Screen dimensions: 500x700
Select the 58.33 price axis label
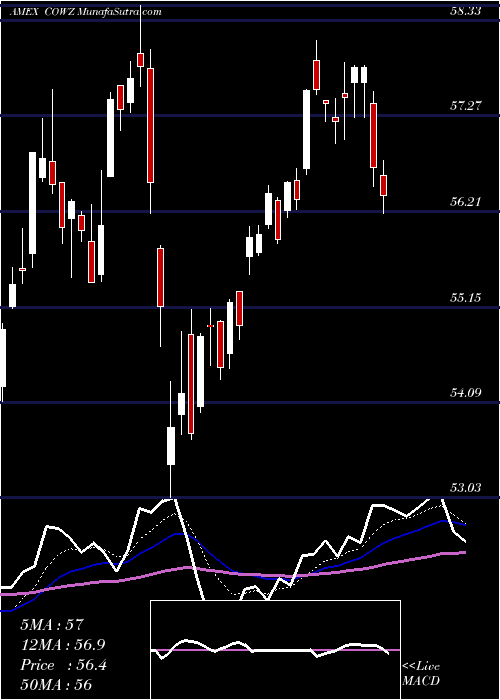coord(466,11)
